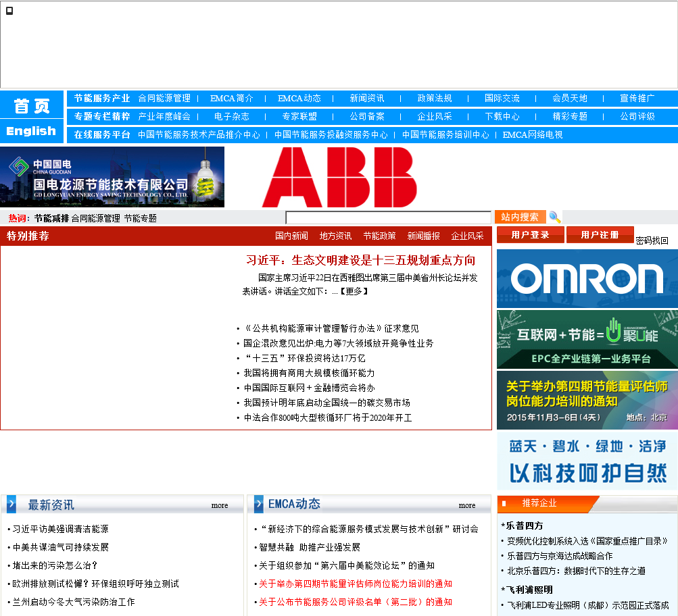Open 关于公布节能服务公司评级名单（第二批）的通知
Viewport: 678px width, 616px height.
[356, 602]
